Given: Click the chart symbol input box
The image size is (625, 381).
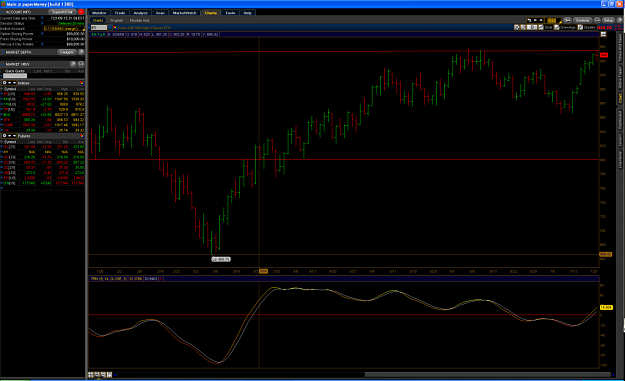Looking at the screenshot, I should click(x=99, y=27).
